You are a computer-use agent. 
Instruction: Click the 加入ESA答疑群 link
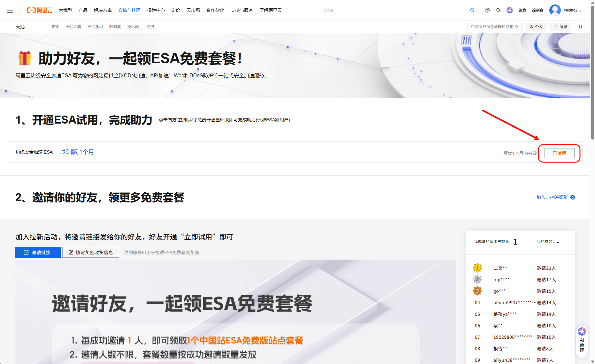(552, 197)
